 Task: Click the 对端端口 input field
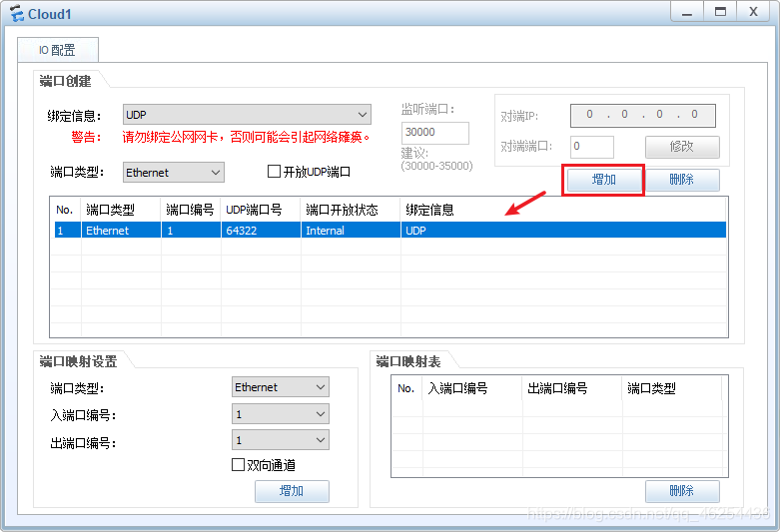592,147
